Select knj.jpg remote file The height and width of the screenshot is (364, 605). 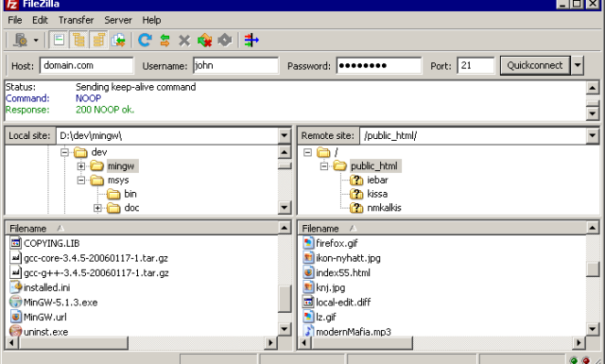pos(330,287)
